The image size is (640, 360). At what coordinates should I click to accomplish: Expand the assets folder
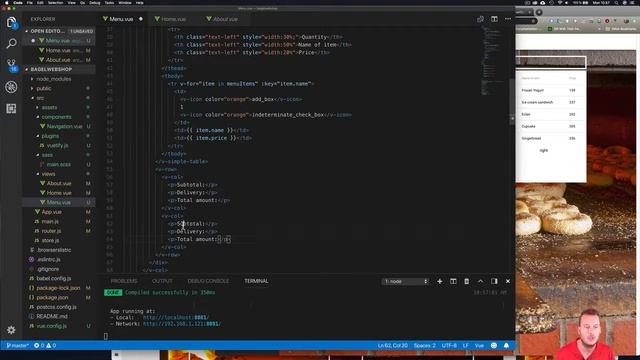[49, 107]
